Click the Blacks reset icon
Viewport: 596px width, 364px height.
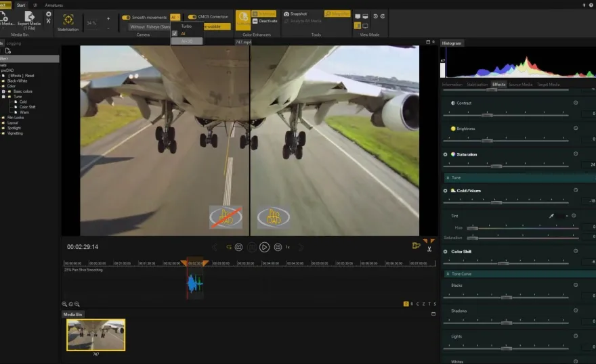576,285
